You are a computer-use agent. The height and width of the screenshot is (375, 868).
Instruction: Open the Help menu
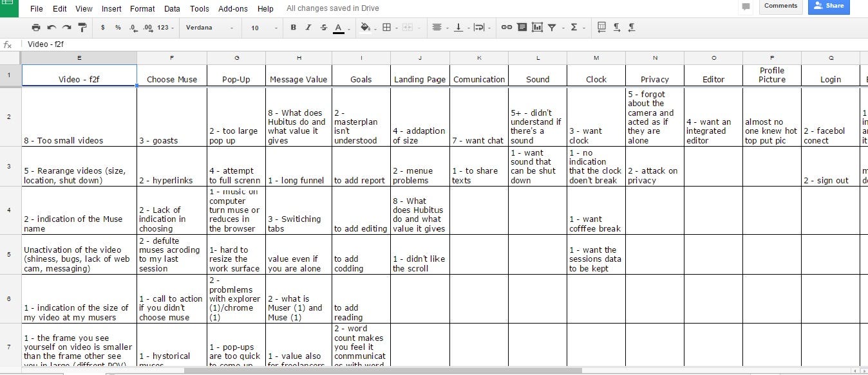[265, 9]
